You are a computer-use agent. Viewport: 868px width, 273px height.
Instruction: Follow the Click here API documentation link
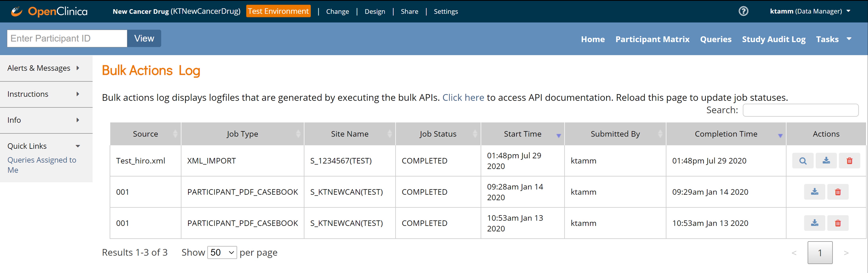463,98
